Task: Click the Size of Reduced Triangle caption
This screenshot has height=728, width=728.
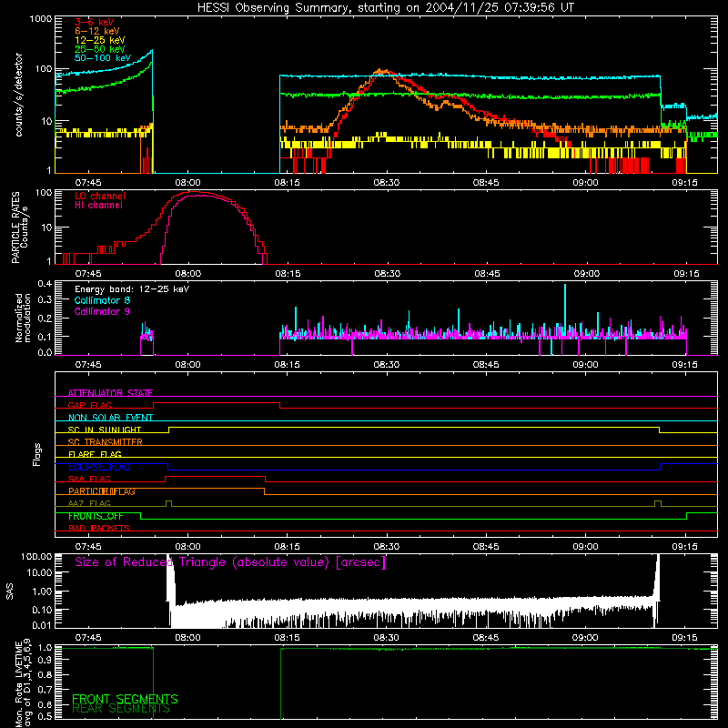Action: [x=230, y=562]
